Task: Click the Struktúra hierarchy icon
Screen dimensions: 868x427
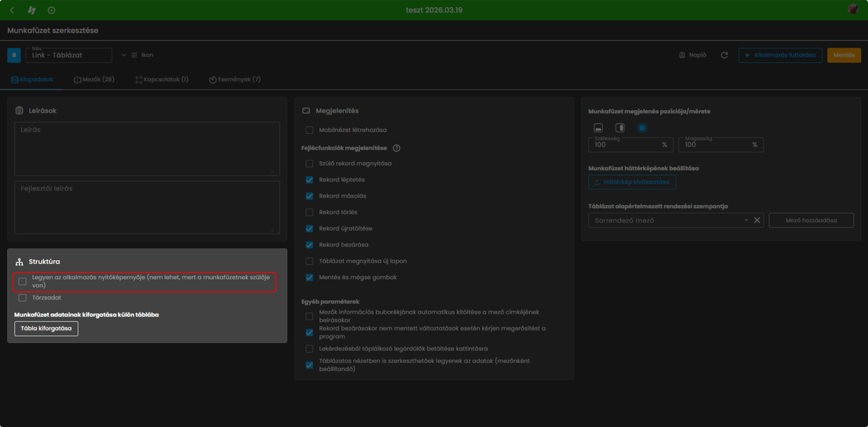Action: (x=19, y=262)
